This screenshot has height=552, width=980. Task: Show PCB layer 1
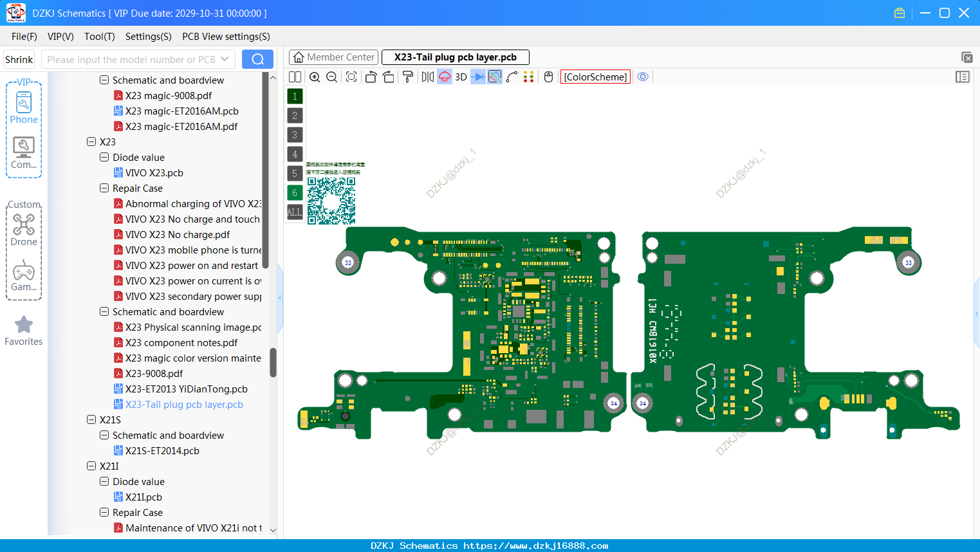tap(295, 97)
